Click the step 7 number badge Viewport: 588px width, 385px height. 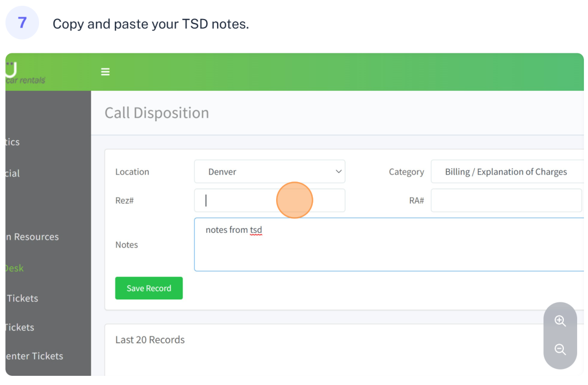point(22,24)
